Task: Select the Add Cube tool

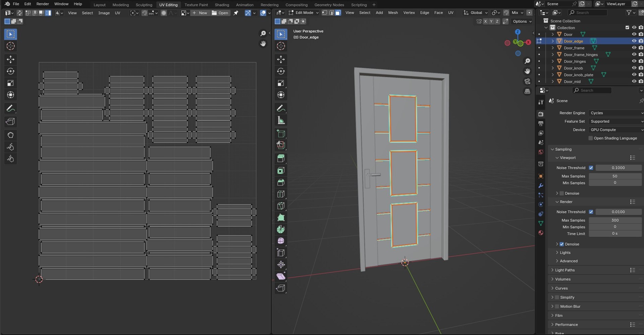Action: [281, 133]
